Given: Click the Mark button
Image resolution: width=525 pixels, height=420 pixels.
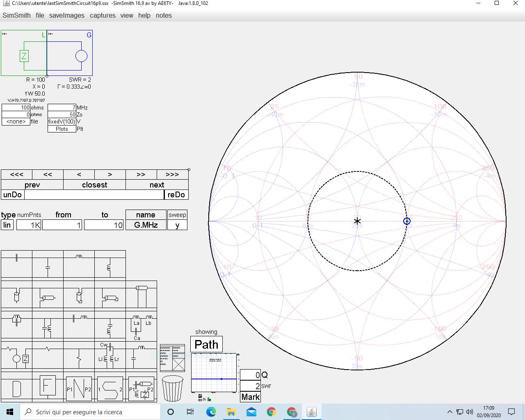Looking at the screenshot, I should click(250, 397).
